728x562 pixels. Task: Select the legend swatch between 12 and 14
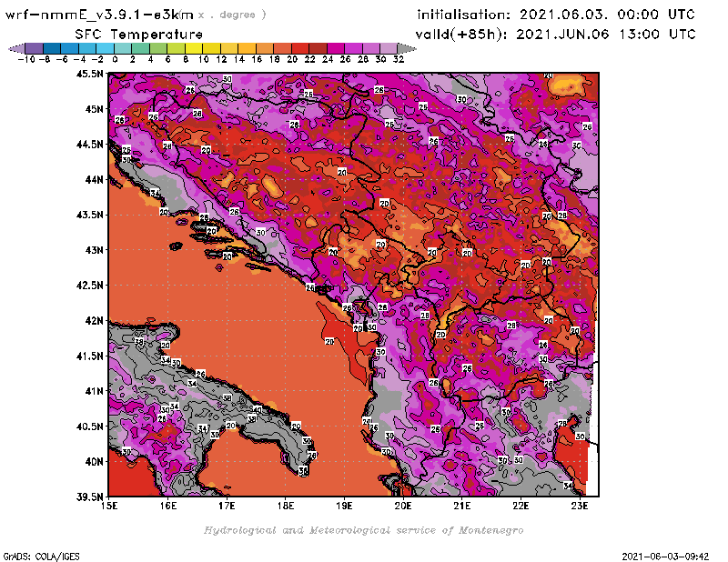[229, 48]
